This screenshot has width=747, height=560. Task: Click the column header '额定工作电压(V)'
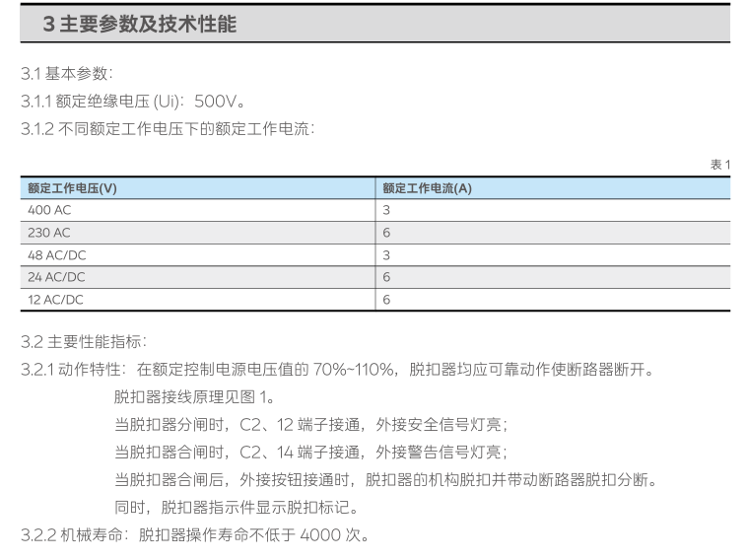(72, 188)
